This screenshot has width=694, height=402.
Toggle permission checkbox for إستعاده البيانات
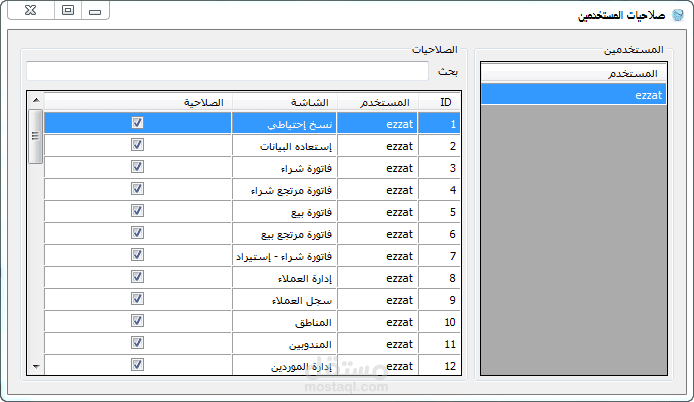(137, 145)
